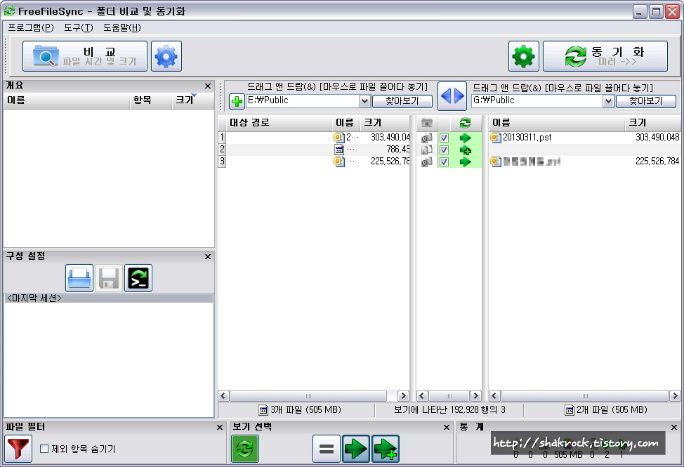This screenshot has width=684, height=467.
Task: Click left grid horizontal scrollbar left arrow
Action: click(x=223, y=396)
